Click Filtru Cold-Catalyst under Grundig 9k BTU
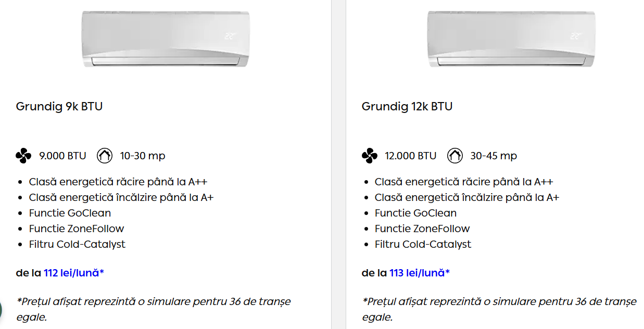Screen dimensions: 644x329 pos(77,244)
